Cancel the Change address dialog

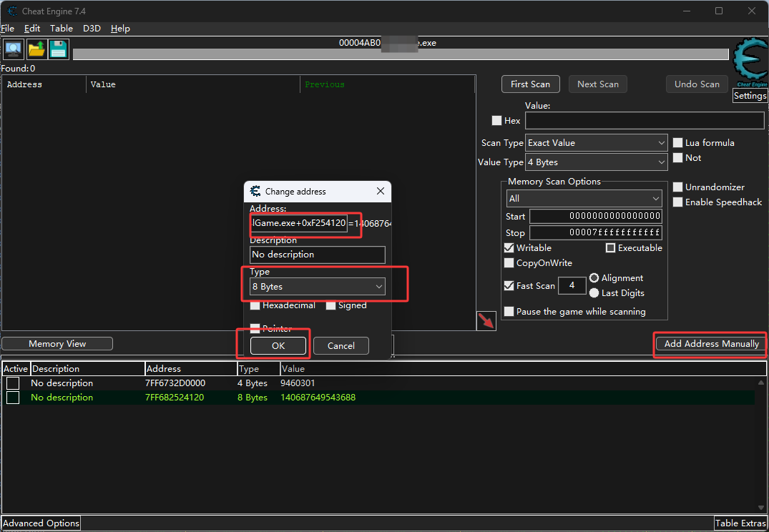(x=341, y=345)
